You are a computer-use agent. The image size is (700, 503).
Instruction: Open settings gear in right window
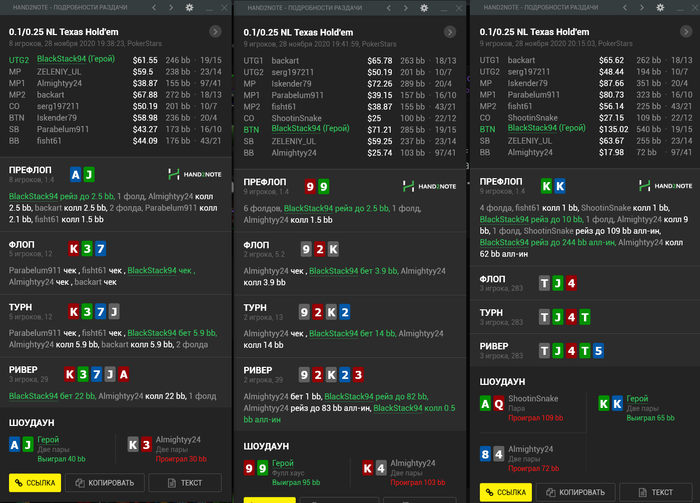pyautogui.click(x=660, y=8)
